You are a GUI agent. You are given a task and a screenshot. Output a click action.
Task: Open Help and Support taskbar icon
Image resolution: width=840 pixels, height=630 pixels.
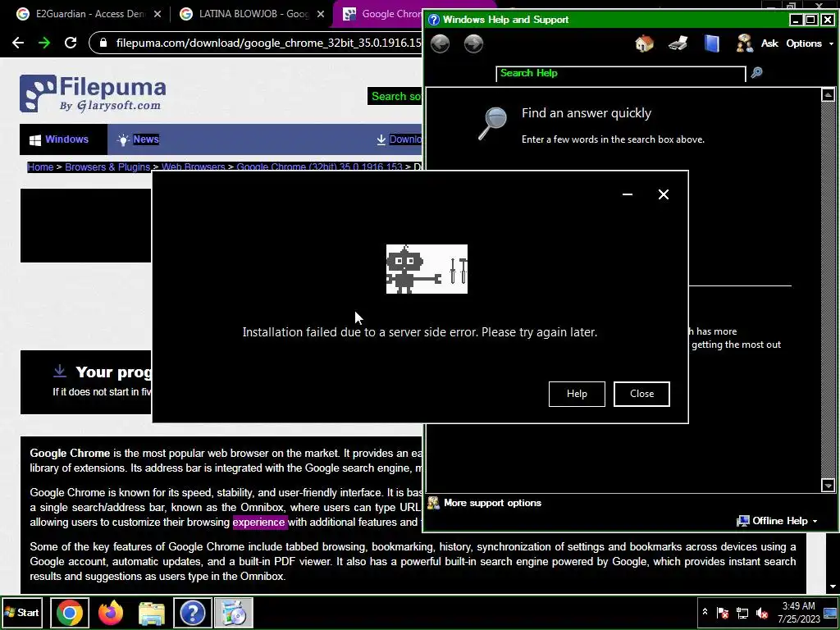[192, 612]
